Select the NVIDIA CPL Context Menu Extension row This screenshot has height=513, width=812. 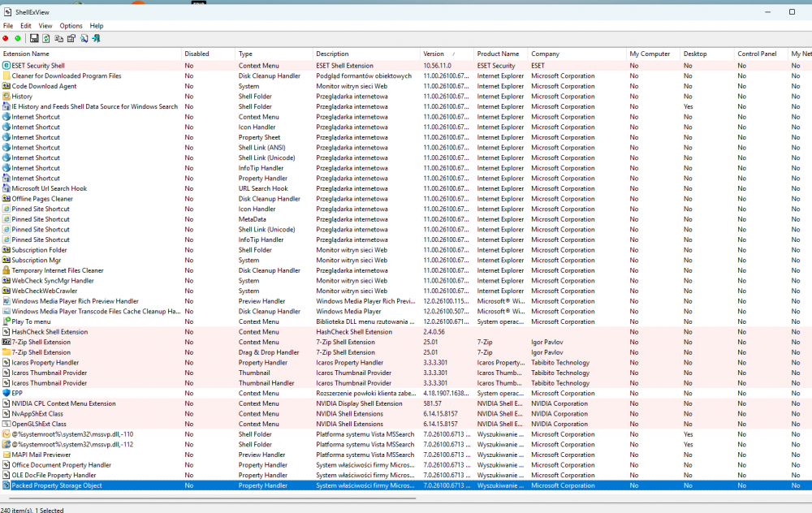pyautogui.click(x=63, y=403)
